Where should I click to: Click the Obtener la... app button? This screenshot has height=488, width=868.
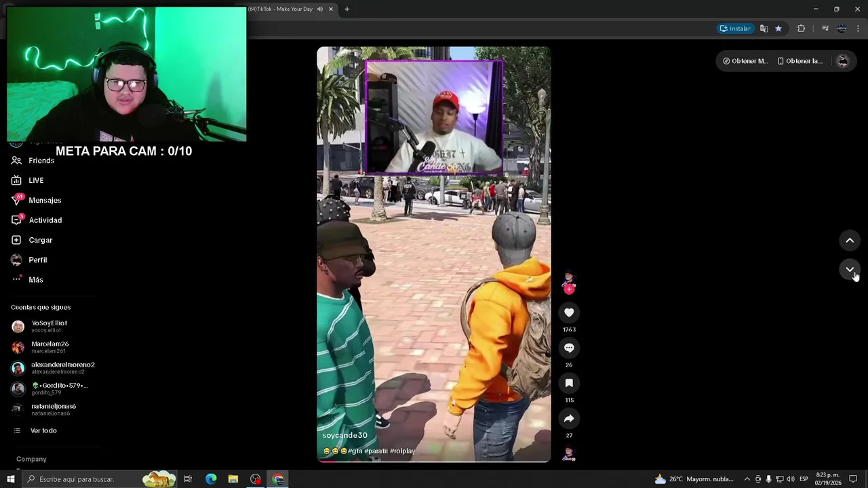pos(800,61)
